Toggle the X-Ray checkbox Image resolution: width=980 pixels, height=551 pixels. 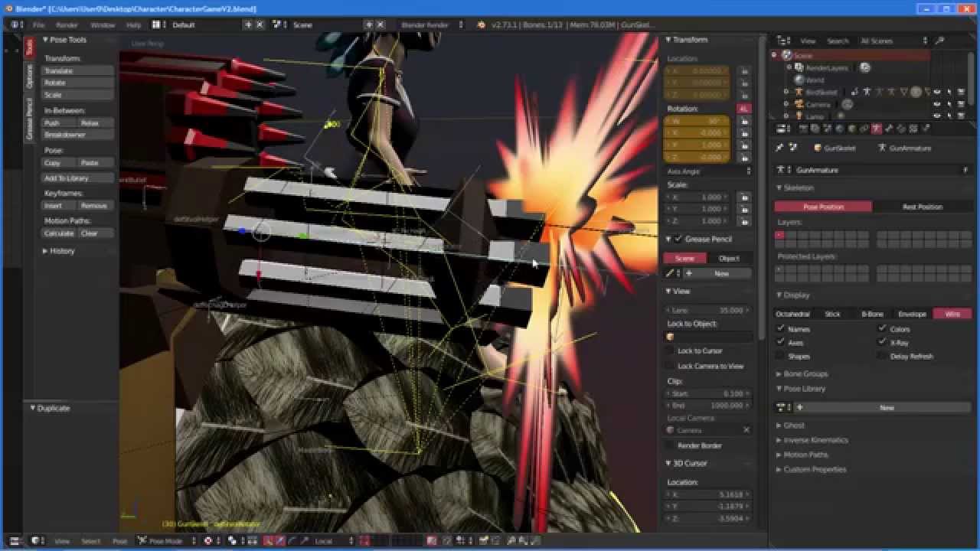(x=882, y=343)
